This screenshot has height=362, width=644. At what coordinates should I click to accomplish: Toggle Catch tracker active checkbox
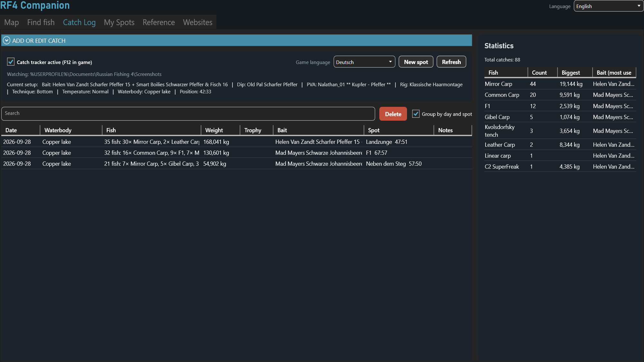[11, 62]
